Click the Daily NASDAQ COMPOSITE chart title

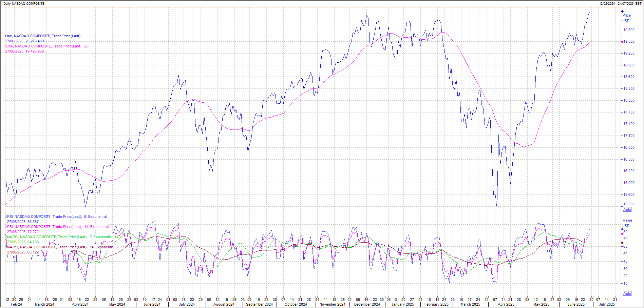pyautogui.click(x=24, y=3)
